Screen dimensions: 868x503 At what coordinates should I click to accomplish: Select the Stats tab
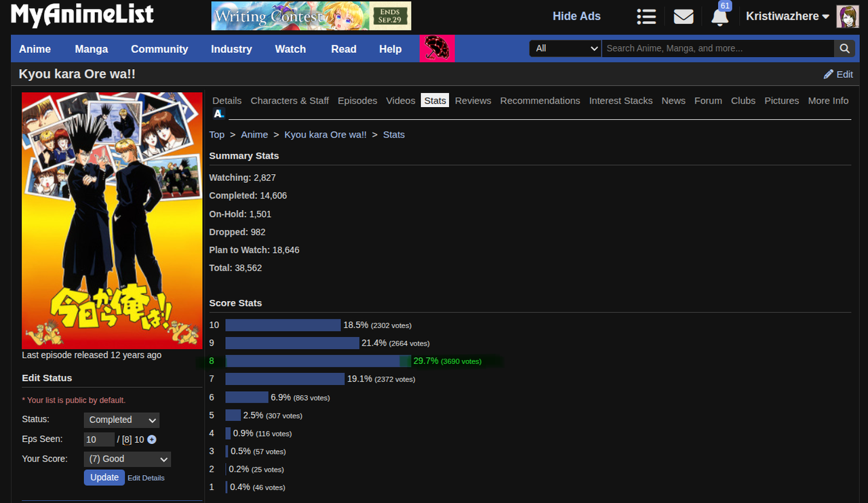pyautogui.click(x=435, y=100)
